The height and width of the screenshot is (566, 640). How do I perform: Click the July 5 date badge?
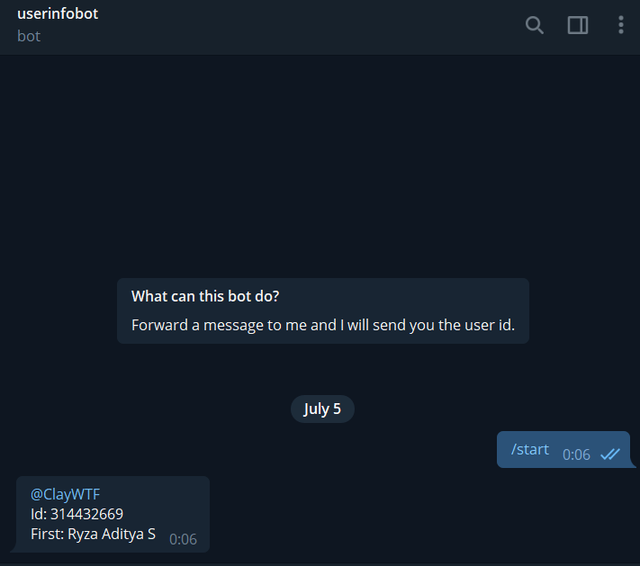(322, 409)
